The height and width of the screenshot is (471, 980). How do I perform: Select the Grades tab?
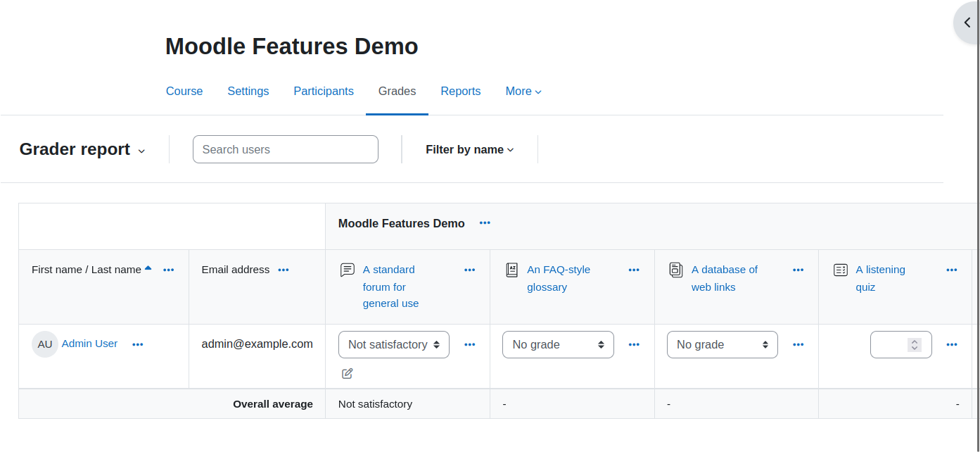(x=397, y=91)
